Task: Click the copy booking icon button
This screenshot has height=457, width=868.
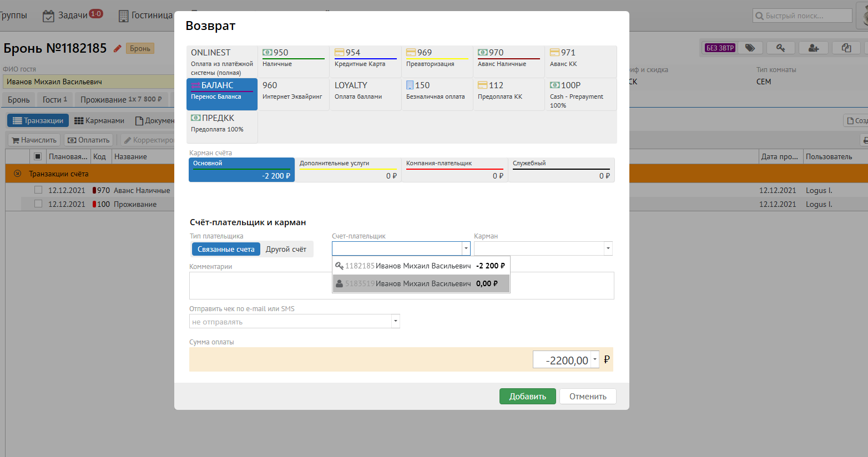Action: click(x=846, y=48)
